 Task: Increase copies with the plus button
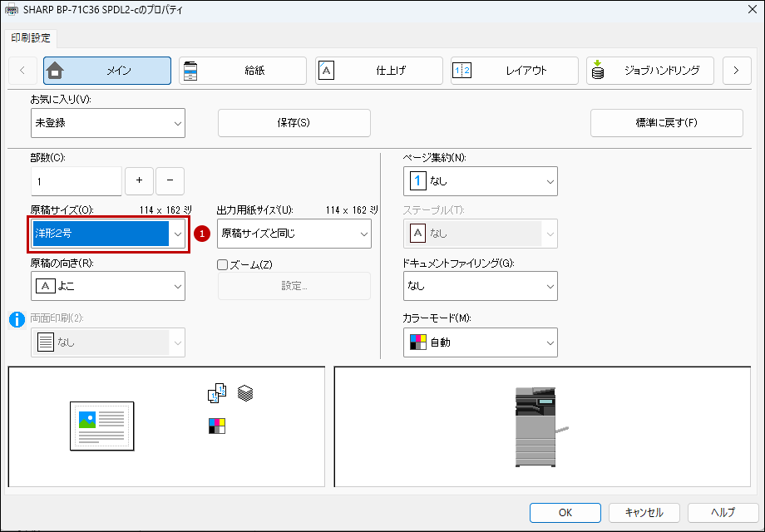coord(139,180)
